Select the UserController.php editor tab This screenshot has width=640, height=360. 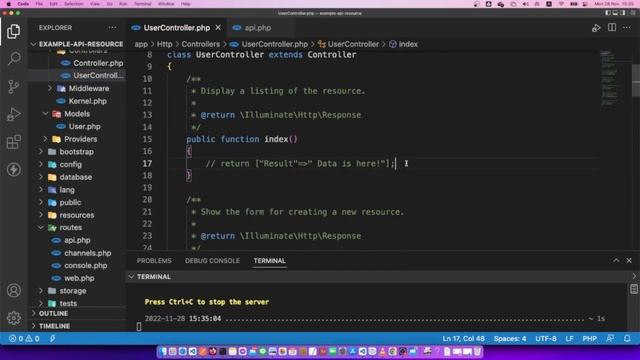(176, 28)
